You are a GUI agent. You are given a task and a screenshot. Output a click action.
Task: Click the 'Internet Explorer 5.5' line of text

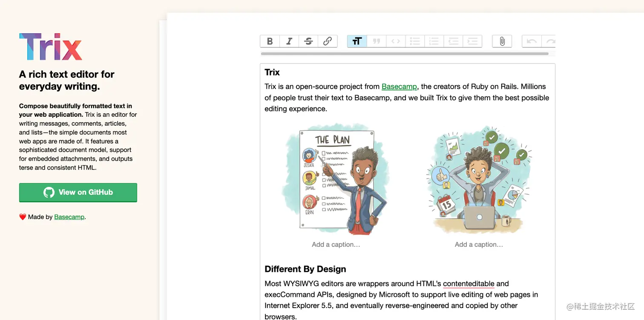point(391,306)
